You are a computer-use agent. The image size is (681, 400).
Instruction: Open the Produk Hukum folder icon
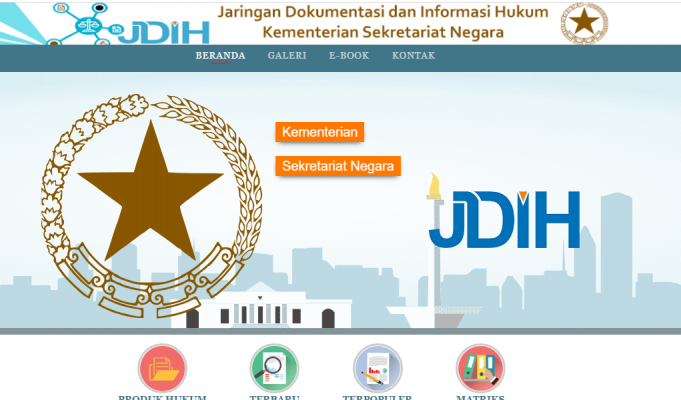[162, 367]
